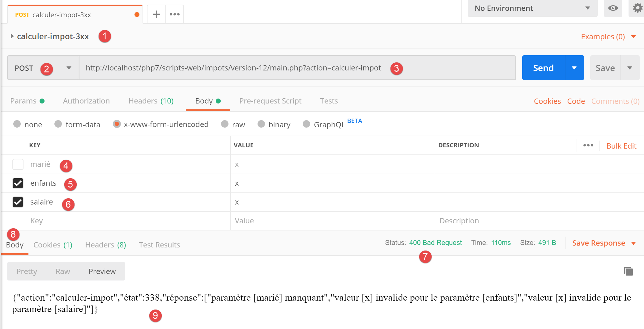Enable the marié parameter checkbox
This screenshot has width=644, height=329.
[18, 164]
